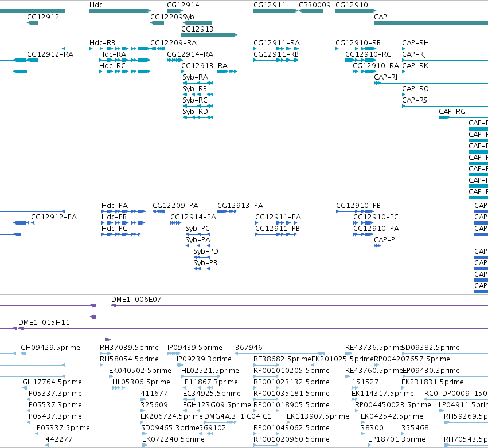This screenshot has width=488, height=448.
Task: Click the CR30009 gene label
Action: tap(315, 5)
